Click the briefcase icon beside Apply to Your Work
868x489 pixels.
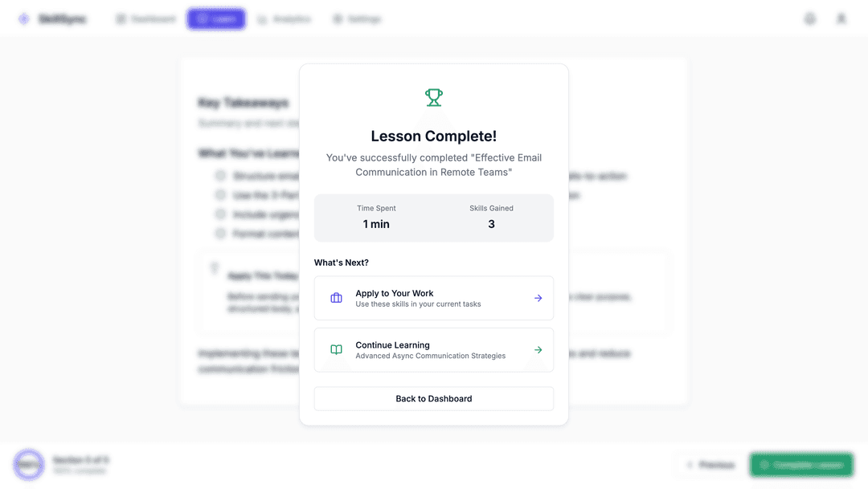pos(336,298)
